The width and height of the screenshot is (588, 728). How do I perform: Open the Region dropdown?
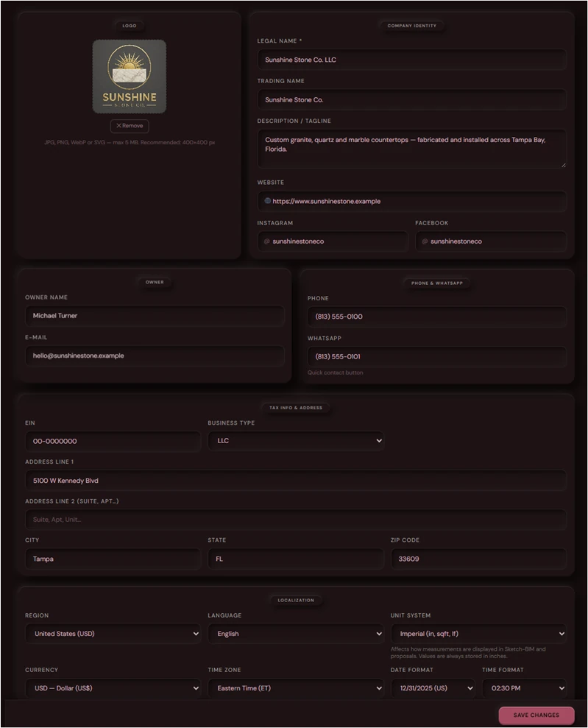click(113, 634)
